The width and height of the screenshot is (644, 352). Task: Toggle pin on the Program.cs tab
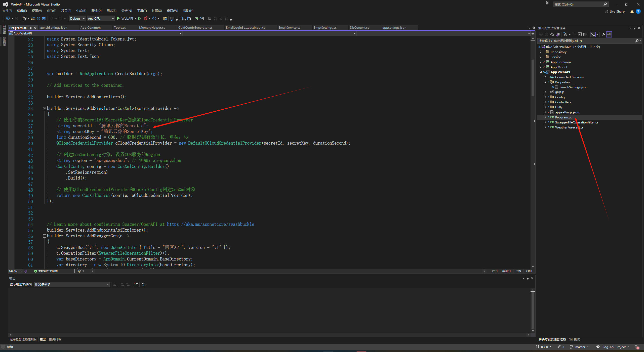click(30, 28)
